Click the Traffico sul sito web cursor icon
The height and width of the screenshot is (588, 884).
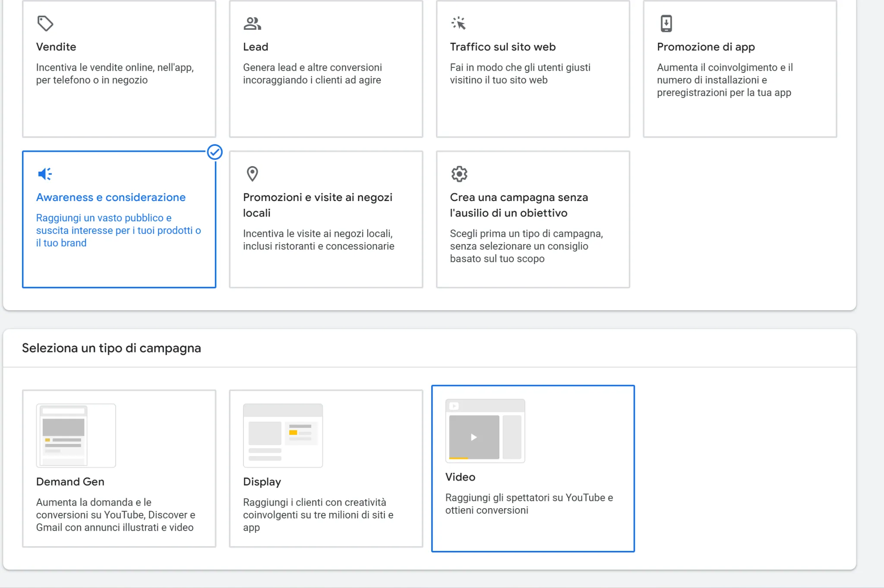458,23
